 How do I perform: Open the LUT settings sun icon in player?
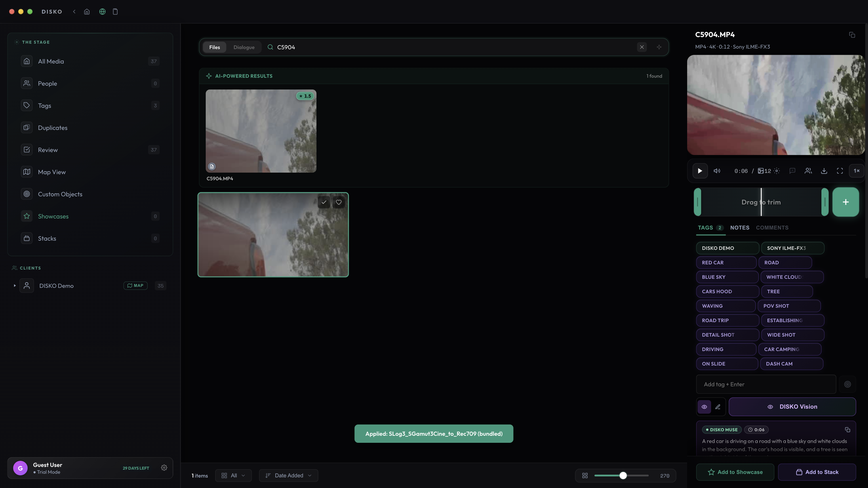777,171
